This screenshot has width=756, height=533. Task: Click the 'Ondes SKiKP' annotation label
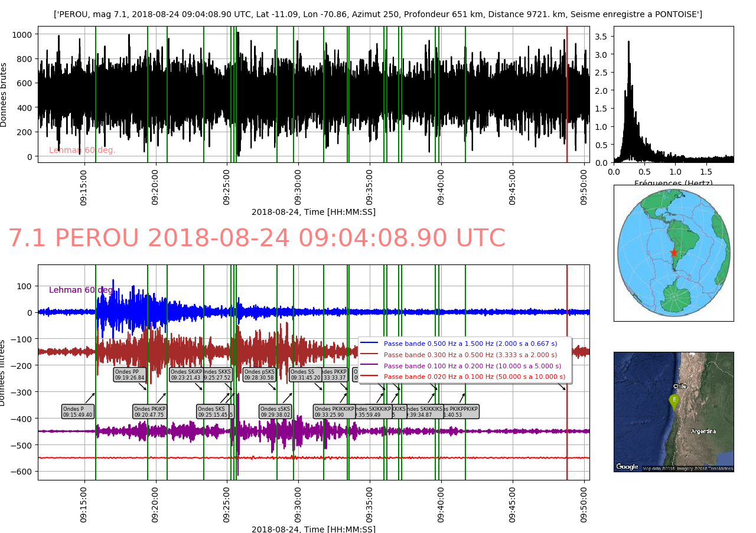point(185,375)
